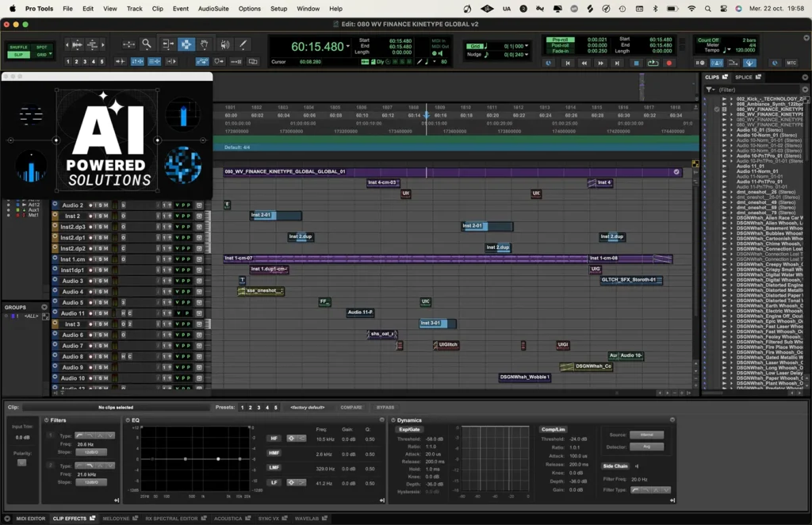Toggle Pre-roll on in transport

(561, 39)
